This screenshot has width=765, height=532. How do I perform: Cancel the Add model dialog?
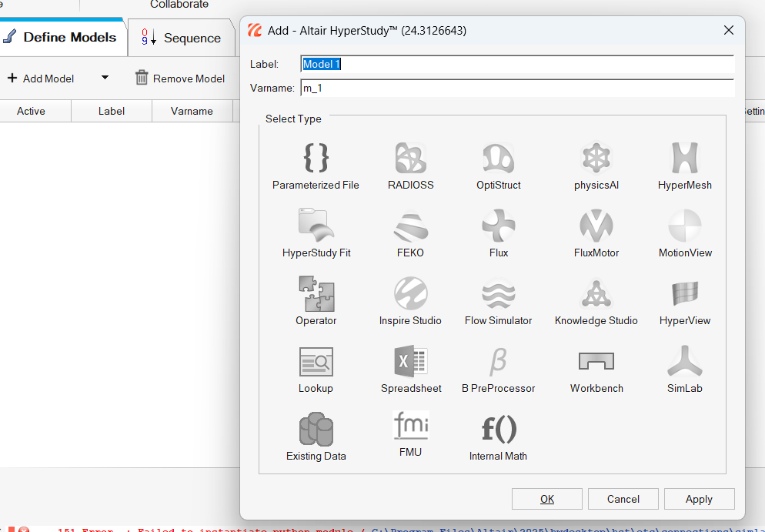[x=623, y=499]
